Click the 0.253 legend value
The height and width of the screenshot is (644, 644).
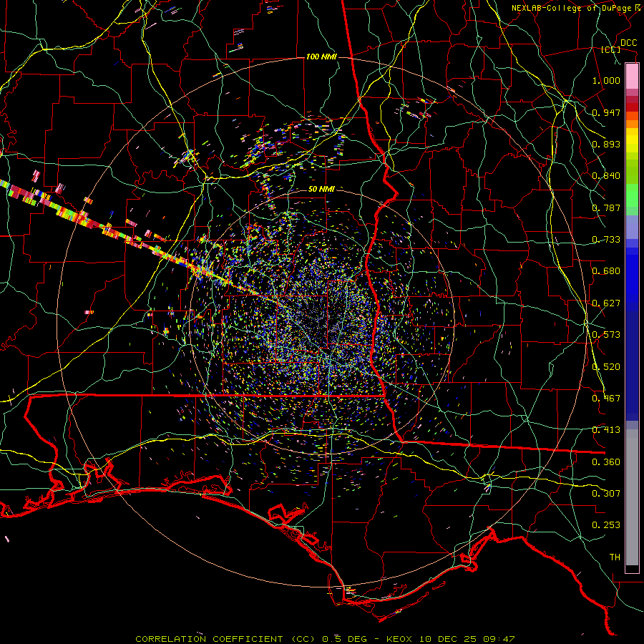606,525
